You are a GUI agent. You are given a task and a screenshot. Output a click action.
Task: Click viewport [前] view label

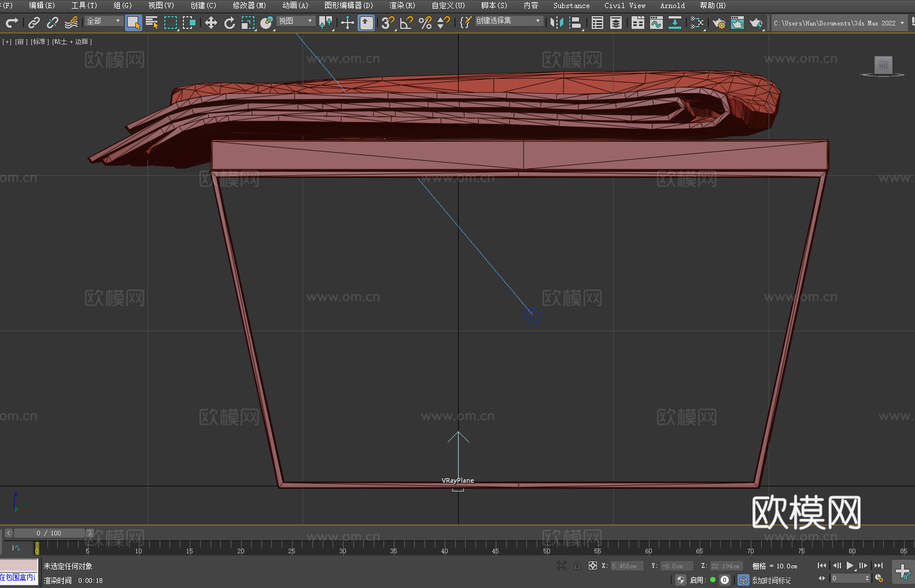click(x=21, y=42)
